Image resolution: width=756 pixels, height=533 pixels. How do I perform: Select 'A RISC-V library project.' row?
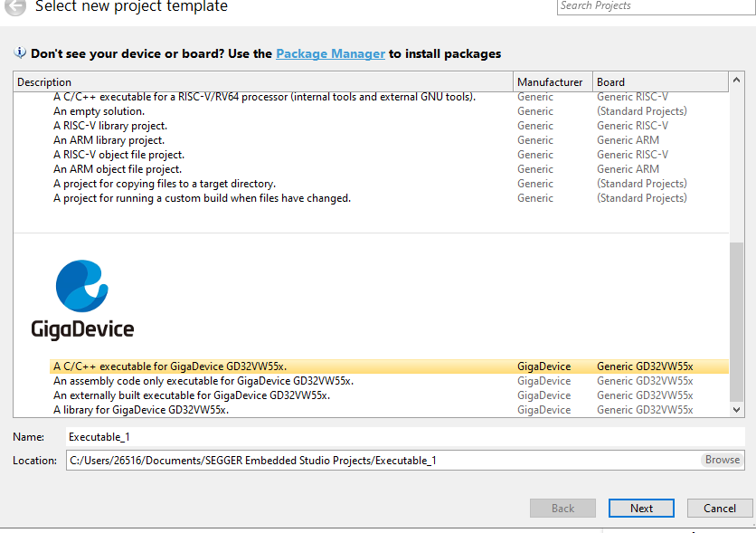pos(389,126)
